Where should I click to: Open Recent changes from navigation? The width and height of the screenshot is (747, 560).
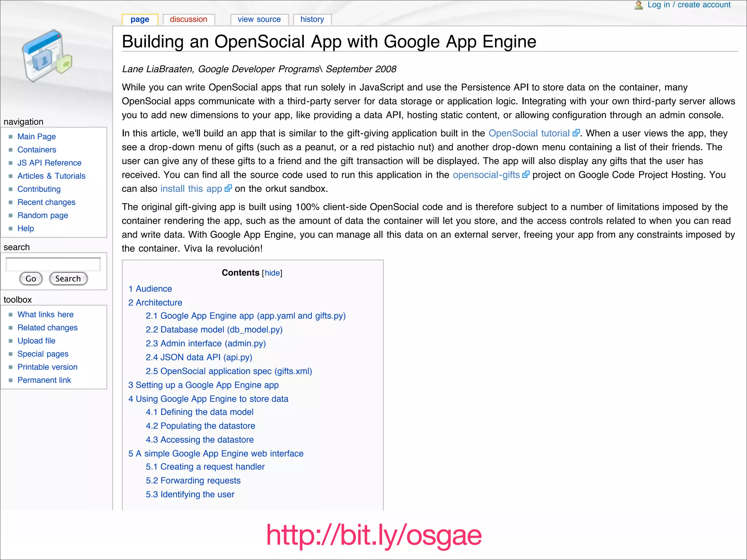coord(46,202)
